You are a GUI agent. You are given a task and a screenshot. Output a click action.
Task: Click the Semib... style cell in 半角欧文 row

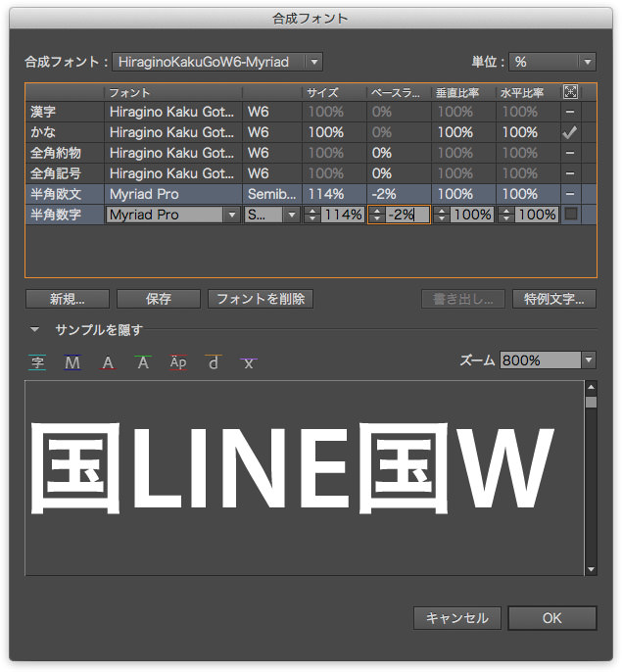[271, 194]
